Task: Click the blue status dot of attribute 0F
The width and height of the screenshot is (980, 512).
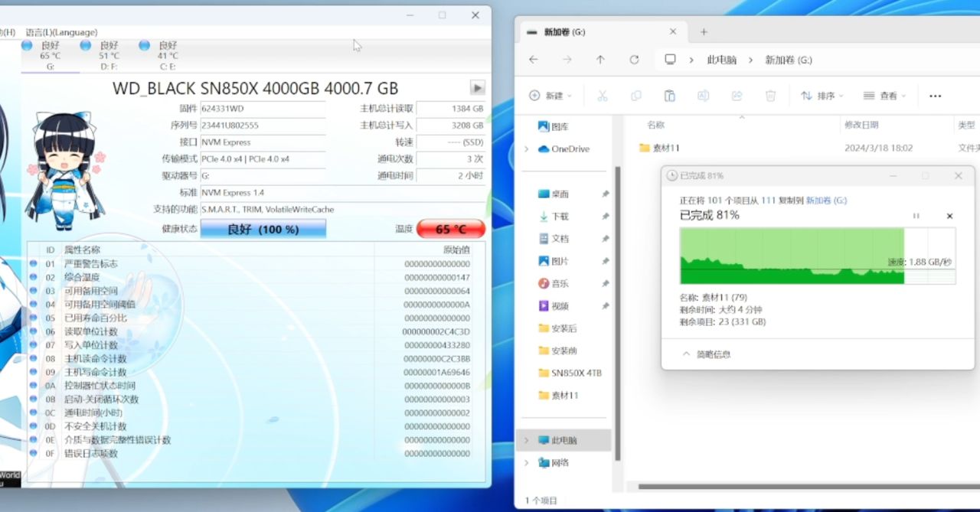Action: 34,453
